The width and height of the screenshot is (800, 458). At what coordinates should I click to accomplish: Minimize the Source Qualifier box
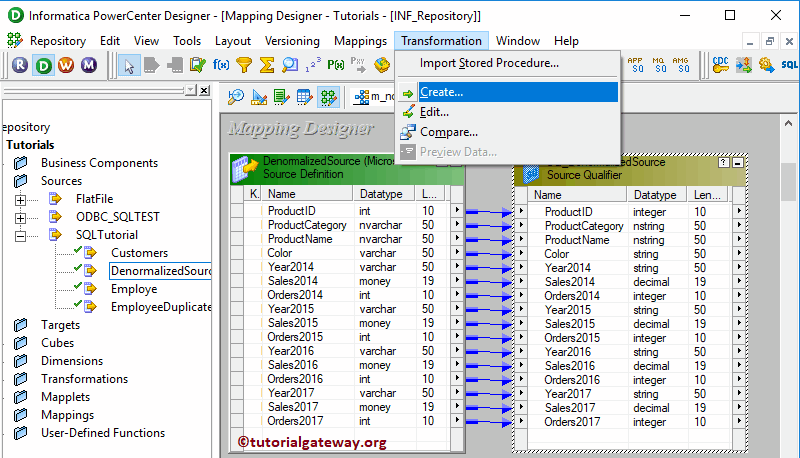(x=737, y=163)
